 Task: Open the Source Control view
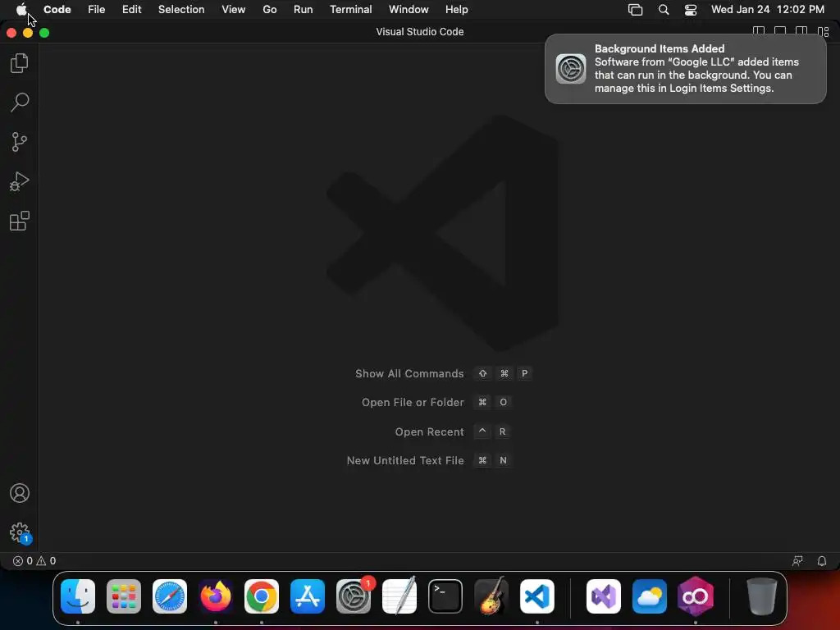click(x=20, y=142)
